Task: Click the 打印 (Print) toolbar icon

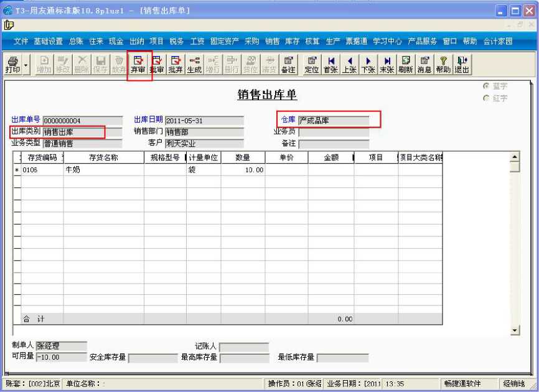Action: pos(12,65)
